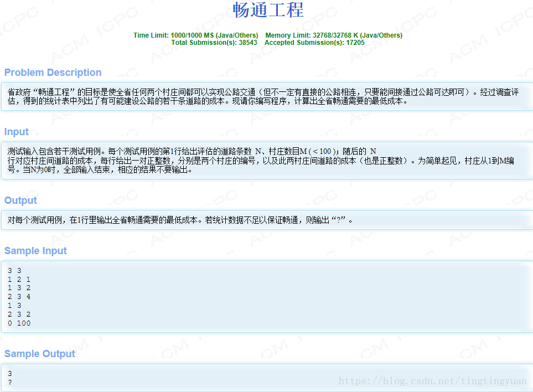Click sample input line '0 100'

pyautogui.click(x=19, y=323)
